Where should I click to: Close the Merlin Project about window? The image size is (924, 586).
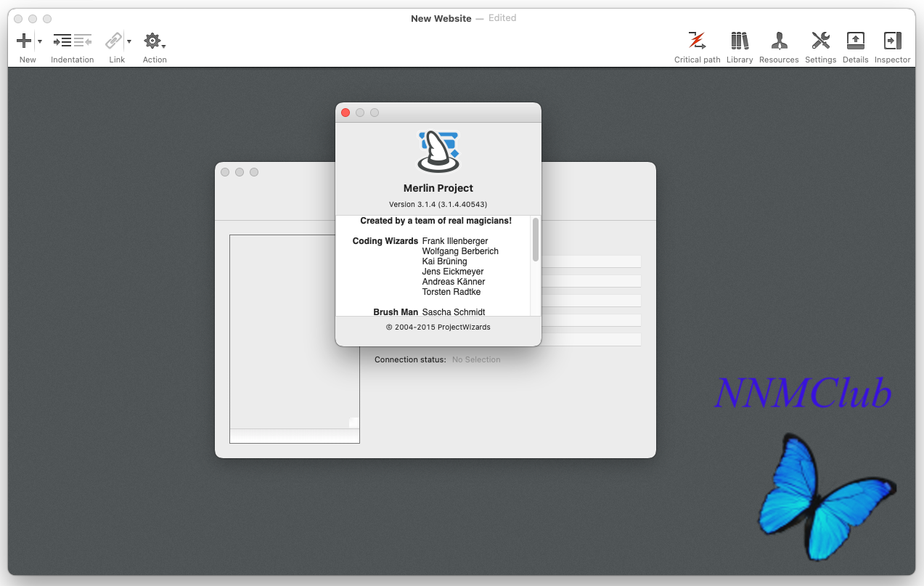pos(346,113)
